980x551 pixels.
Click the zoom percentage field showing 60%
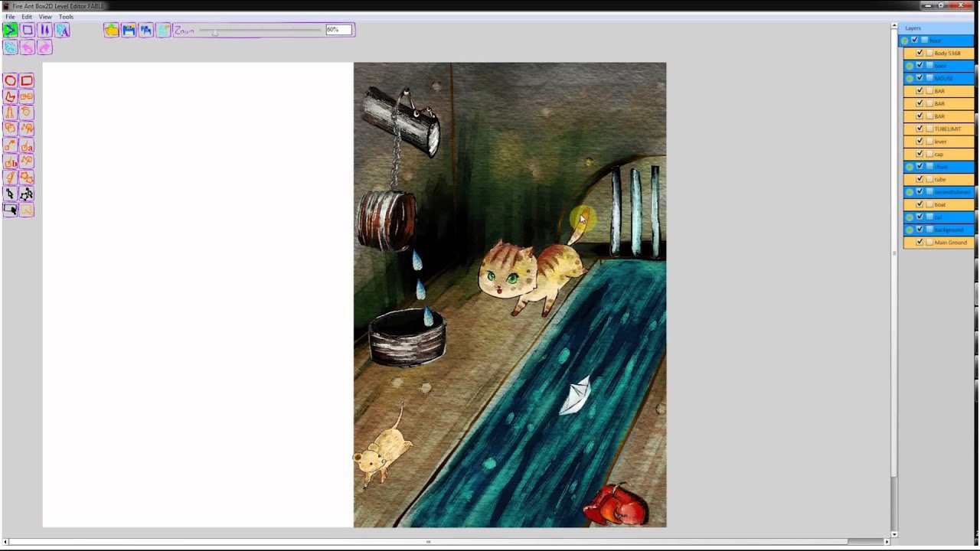click(x=338, y=30)
